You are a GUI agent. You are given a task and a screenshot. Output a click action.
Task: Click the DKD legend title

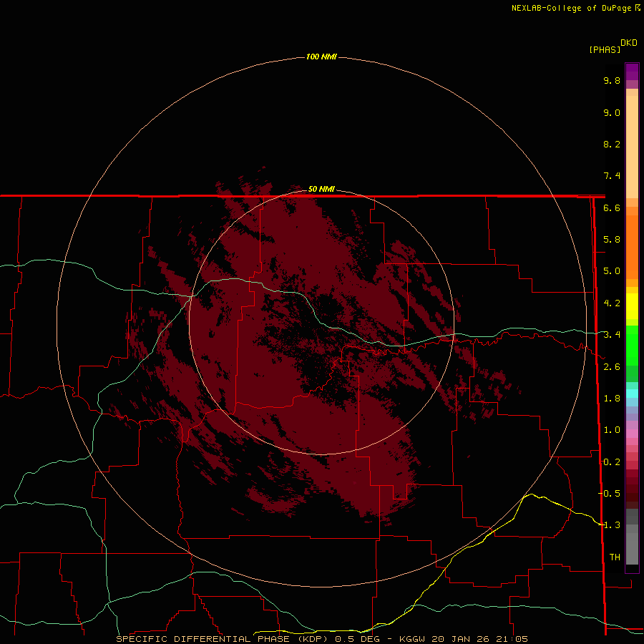pyautogui.click(x=629, y=42)
